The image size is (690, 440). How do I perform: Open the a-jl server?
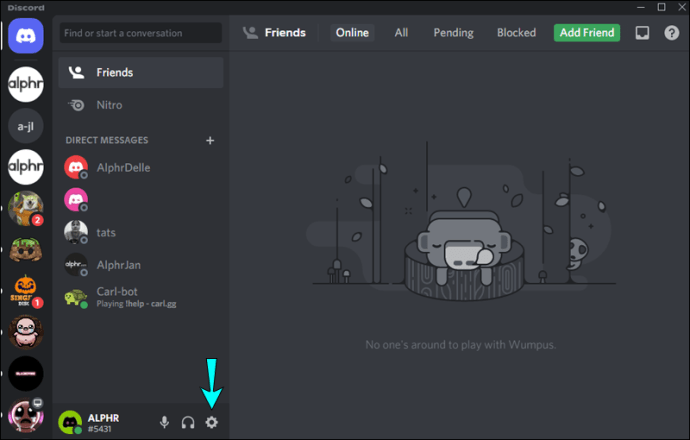click(26, 126)
